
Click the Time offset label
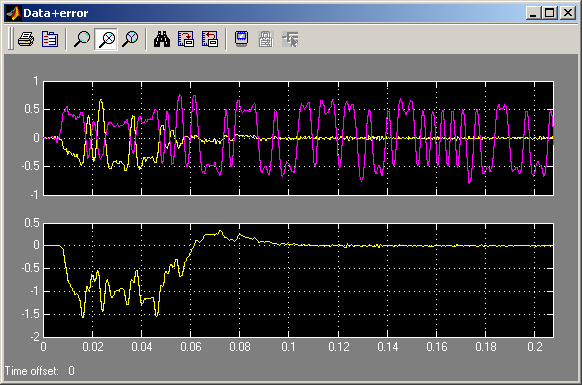point(32,371)
